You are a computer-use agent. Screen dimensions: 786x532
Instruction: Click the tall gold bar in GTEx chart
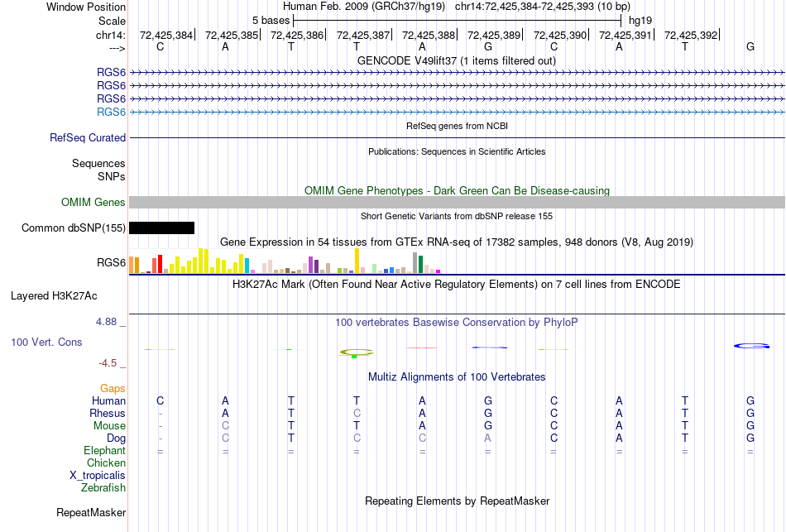click(x=357, y=261)
